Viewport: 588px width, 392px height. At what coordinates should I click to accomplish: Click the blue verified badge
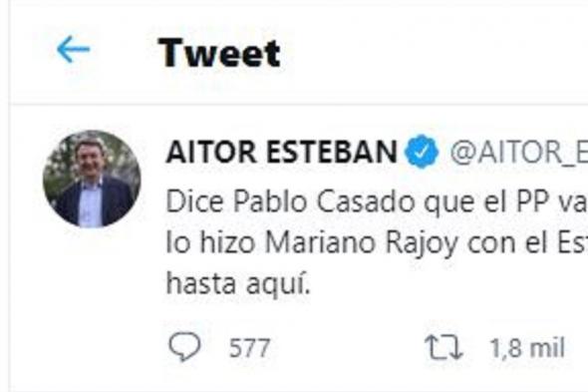[x=422, y=152]
